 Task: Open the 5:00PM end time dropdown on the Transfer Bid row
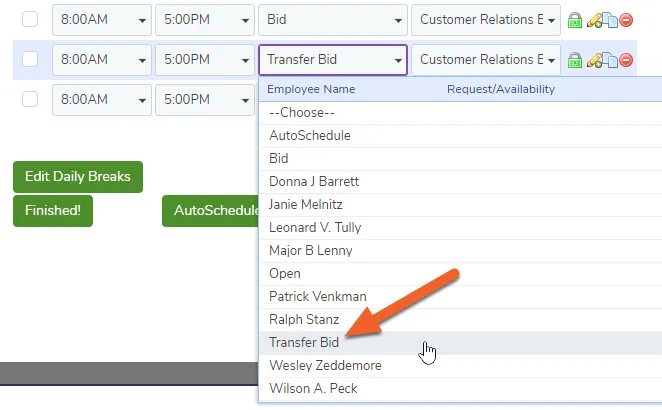205,60
